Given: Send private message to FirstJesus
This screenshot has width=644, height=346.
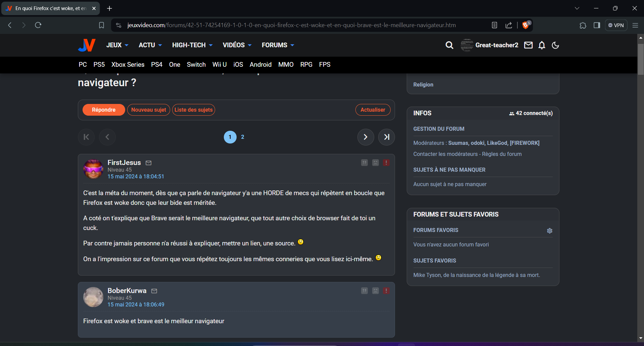Looking at the screenshot, I should (x=149, y=163).
